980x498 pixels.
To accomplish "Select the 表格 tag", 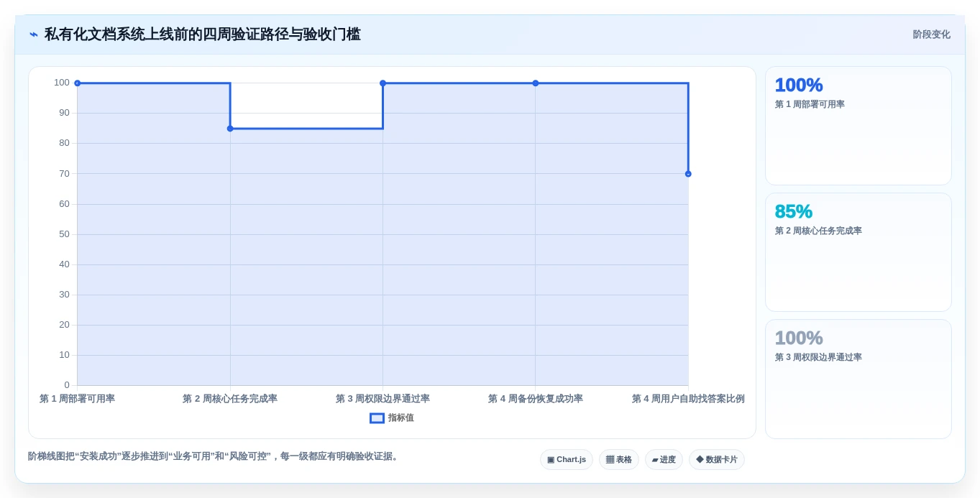I will 619,460.
